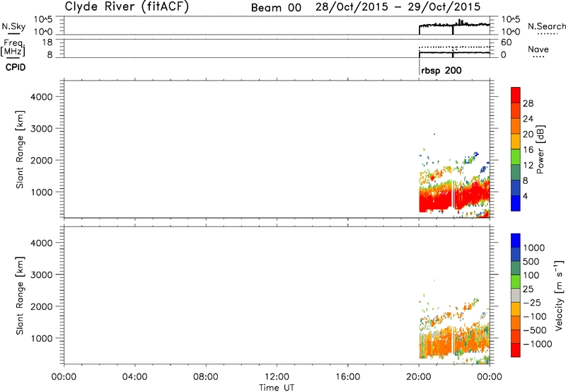Image resolution: width=566 pixels, height=392 pixels.
Task: Click the red bottom Velocity colorbar segment
Action: pos(516,350)
